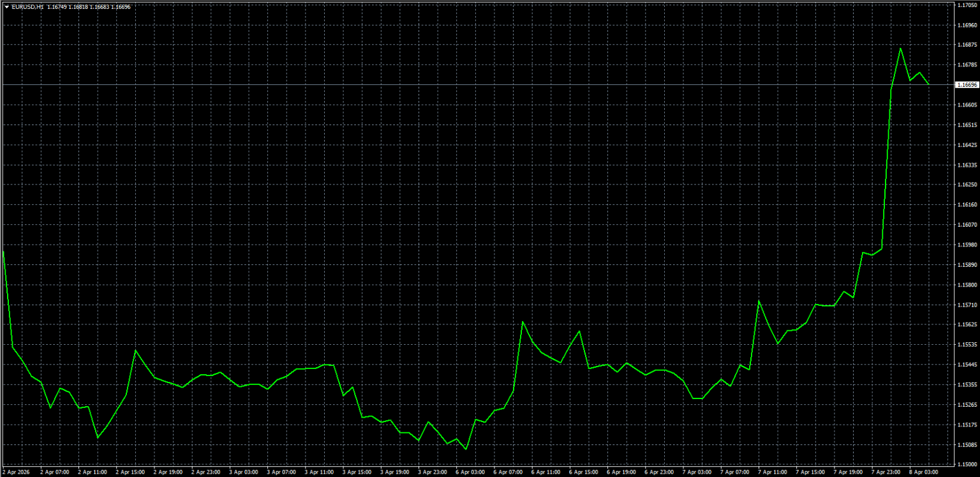The height and width of the screenshot is (477, 980).
Task: Click the 1.16785 price axis label
Action: tap(967, 65)
